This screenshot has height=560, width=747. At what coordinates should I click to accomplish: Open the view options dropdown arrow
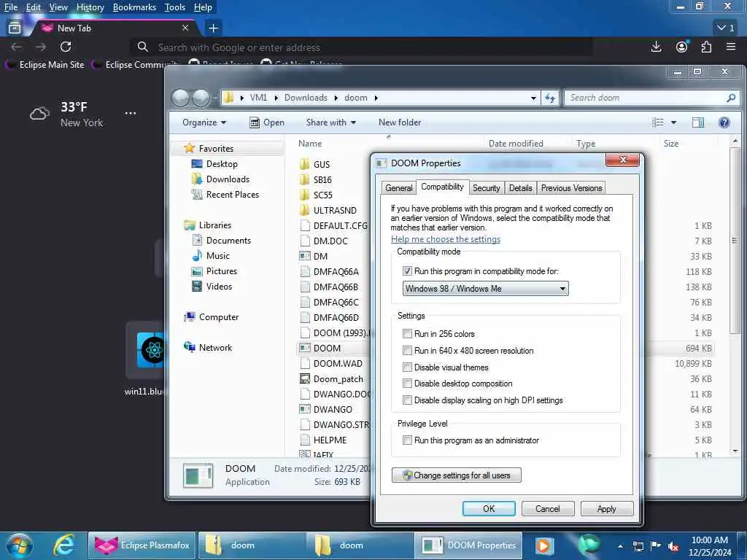coord(673,122)
